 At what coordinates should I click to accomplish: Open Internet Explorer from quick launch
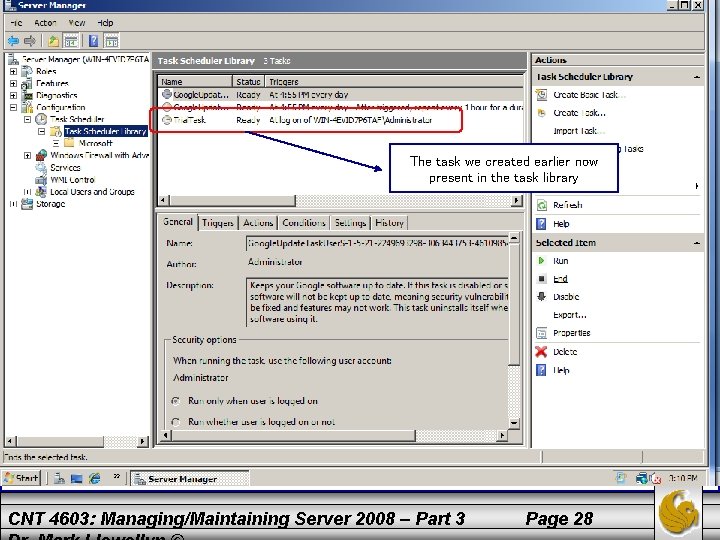(95, 478)
